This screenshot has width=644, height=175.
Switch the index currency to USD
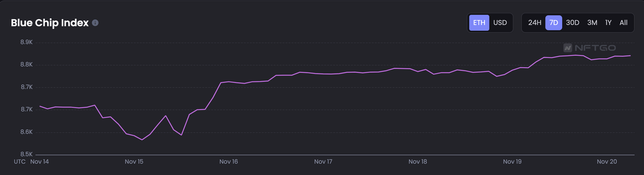[500, 23]
